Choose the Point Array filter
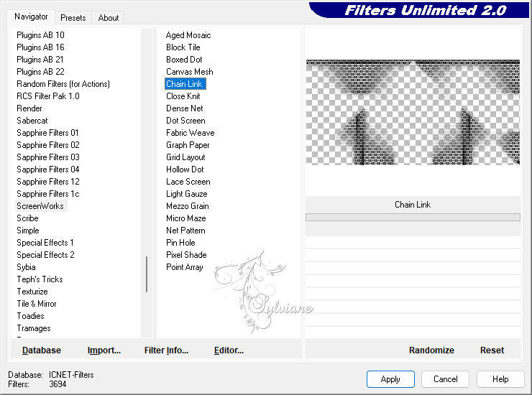This screenshot has height=395, width=532. (x=185, y=267)
